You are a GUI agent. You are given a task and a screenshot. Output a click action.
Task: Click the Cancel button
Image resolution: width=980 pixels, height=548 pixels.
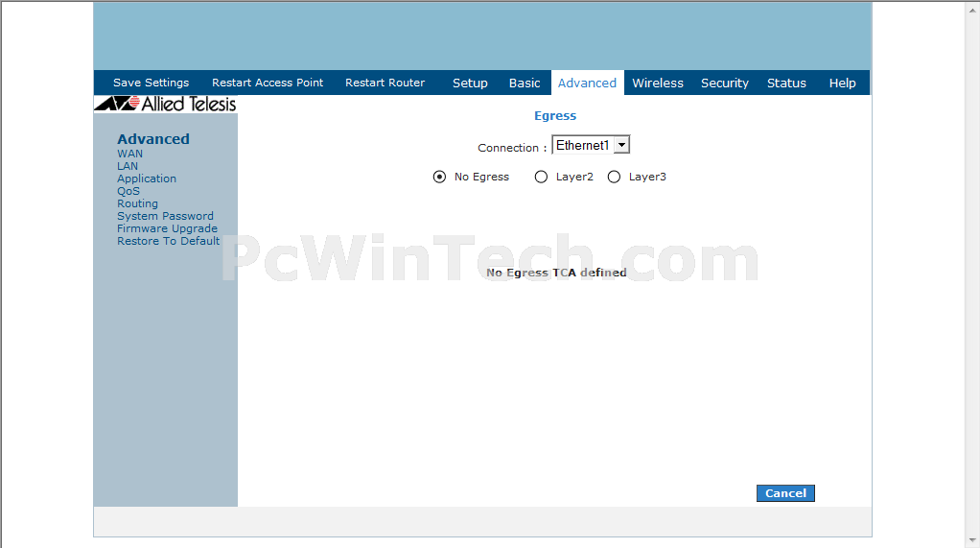785,493
